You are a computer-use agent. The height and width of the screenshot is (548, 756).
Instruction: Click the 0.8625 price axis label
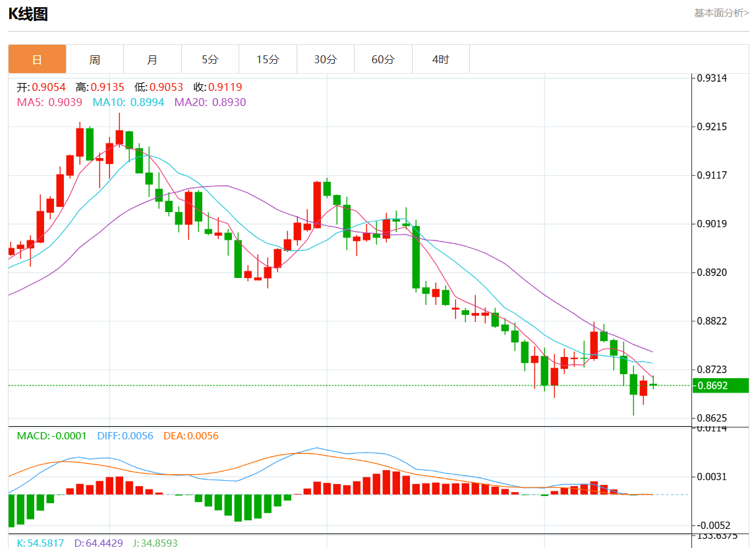pos(712,418)
